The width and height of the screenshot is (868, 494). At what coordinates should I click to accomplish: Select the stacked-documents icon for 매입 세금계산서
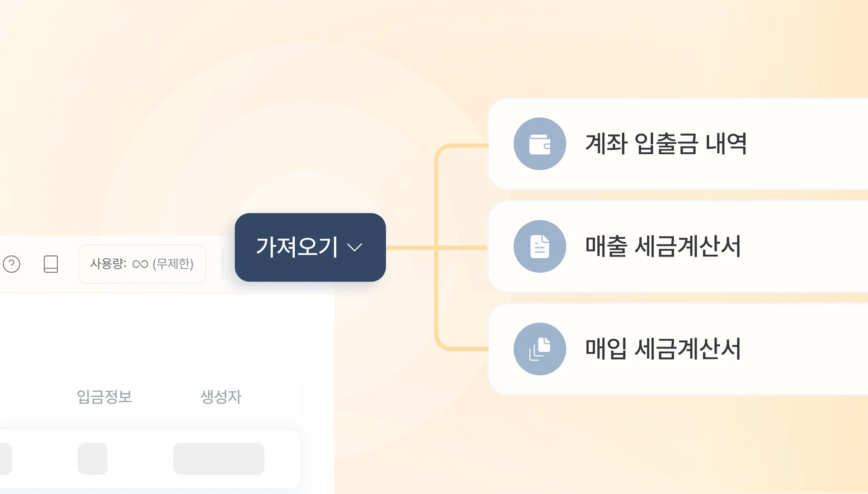click(x=540, y=349)
